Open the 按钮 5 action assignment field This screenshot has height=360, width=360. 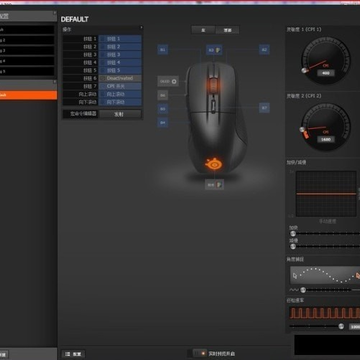tap(120, 70)
